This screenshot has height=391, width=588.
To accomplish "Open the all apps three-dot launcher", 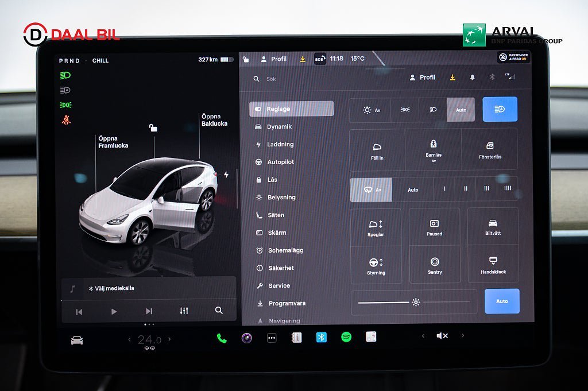I will [272, 338].
